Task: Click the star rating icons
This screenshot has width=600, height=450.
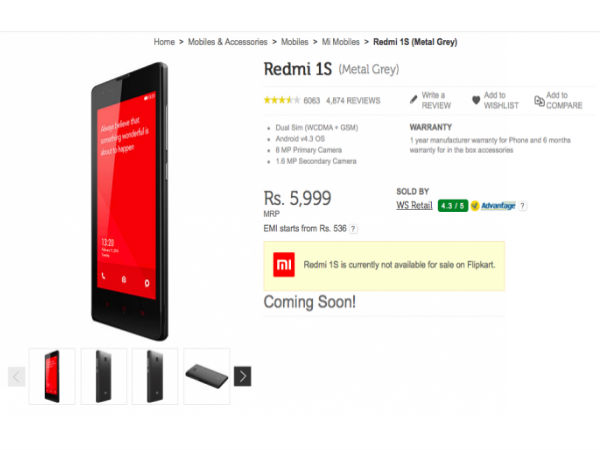Action: tap(282, 100)
